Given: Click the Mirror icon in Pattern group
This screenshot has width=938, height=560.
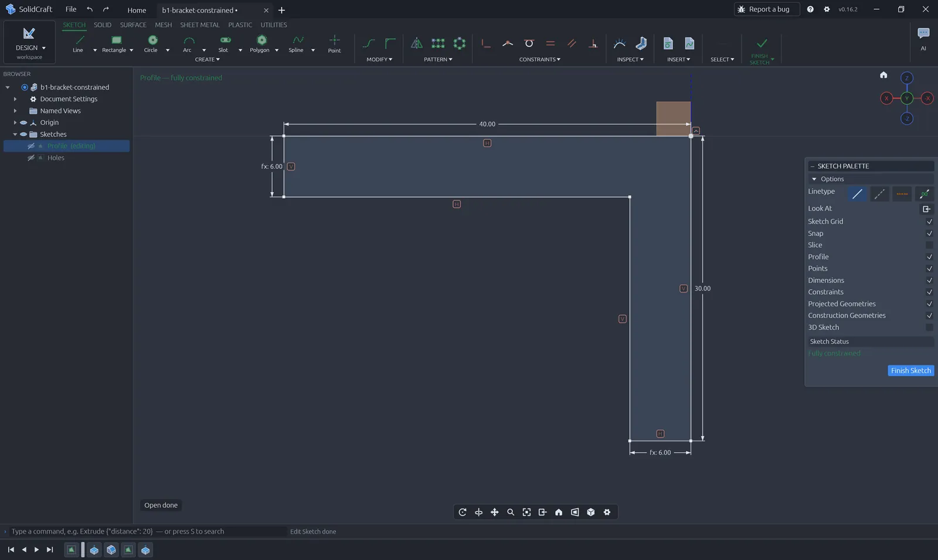Looking at the screenshot, I should (x=416, y=43).
